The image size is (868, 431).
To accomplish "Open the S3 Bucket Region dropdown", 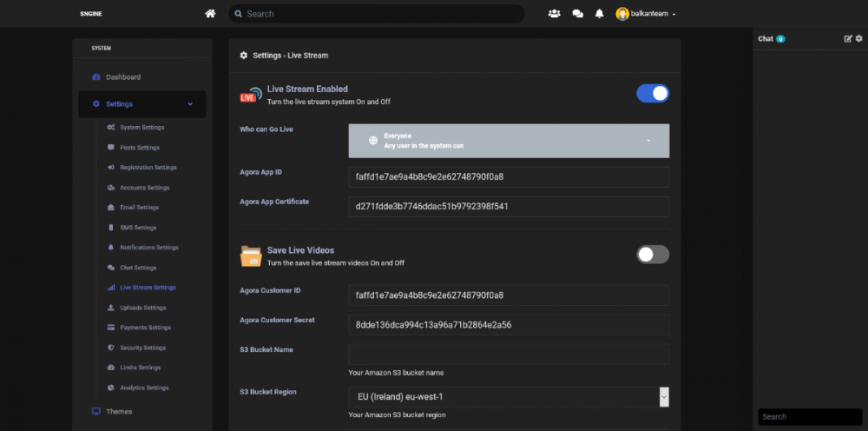I will point(509,397).
